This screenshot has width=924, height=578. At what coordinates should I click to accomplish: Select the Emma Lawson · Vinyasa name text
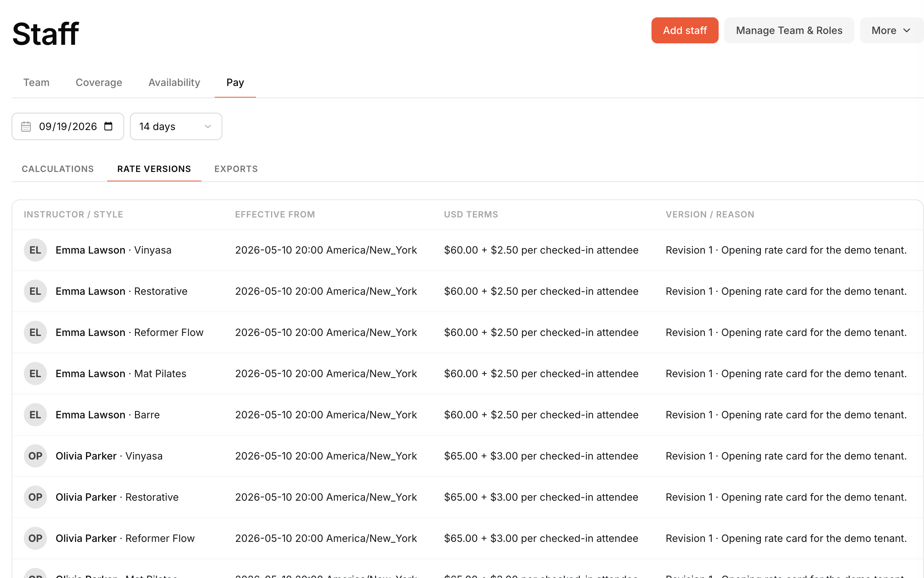113,250
